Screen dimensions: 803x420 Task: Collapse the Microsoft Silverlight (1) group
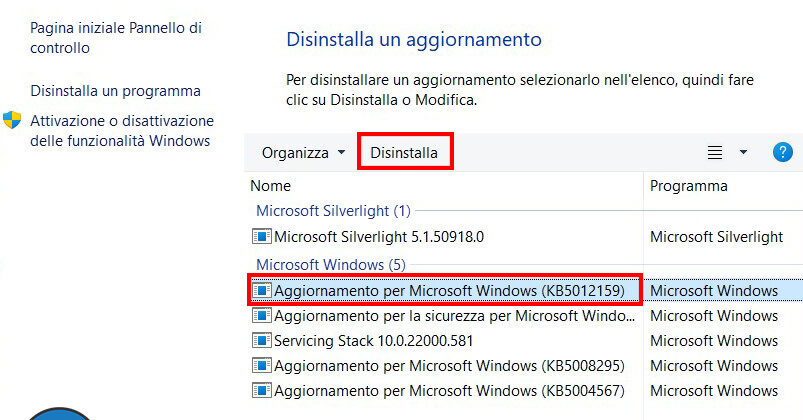(333, 211)
